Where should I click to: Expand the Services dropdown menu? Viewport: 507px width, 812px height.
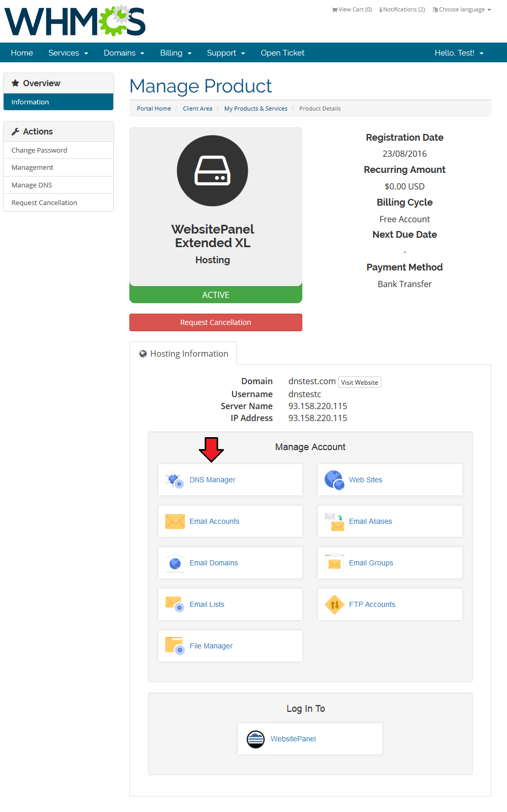[68, 53]
